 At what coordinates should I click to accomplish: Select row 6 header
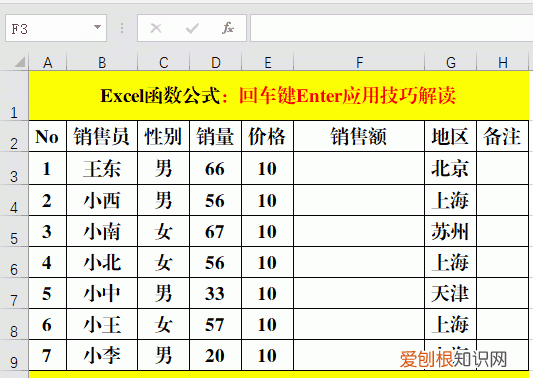(x=14, y=262)
